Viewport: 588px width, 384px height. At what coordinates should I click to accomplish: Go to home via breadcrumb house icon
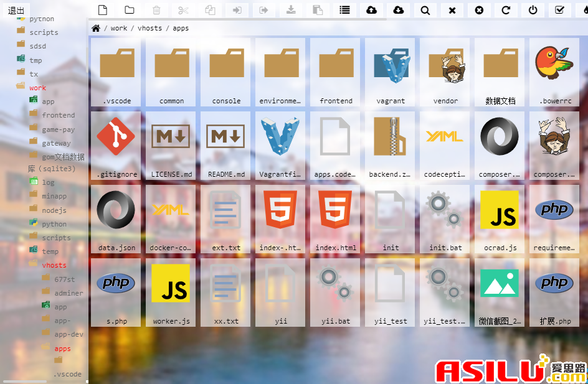[96, 28]
